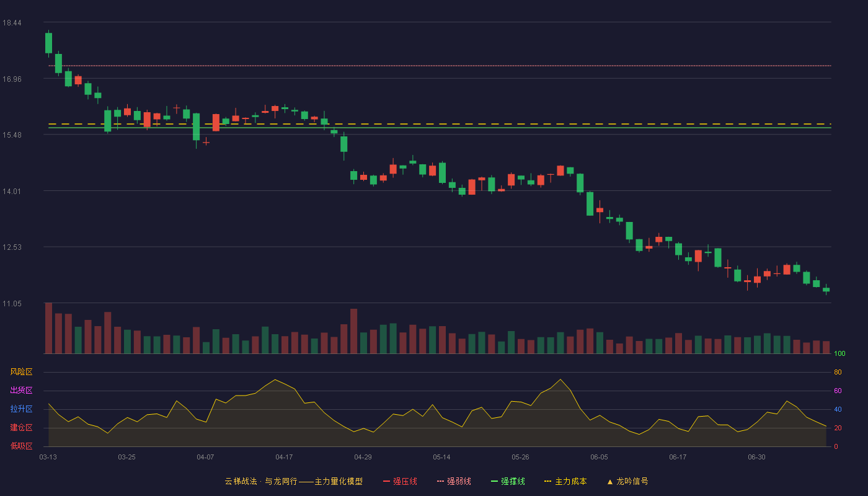Click the 05-14 date axis label
868x496 pixels.
(441, 457)
